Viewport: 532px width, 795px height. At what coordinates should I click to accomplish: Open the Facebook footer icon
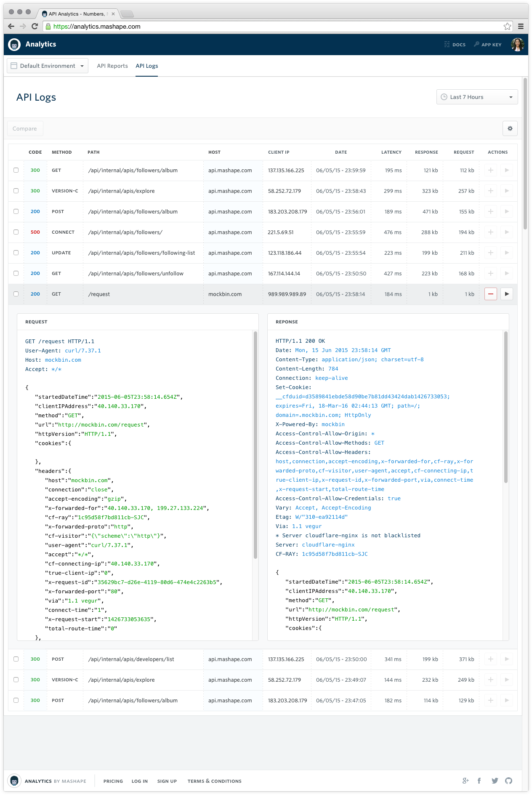point(479,781)
